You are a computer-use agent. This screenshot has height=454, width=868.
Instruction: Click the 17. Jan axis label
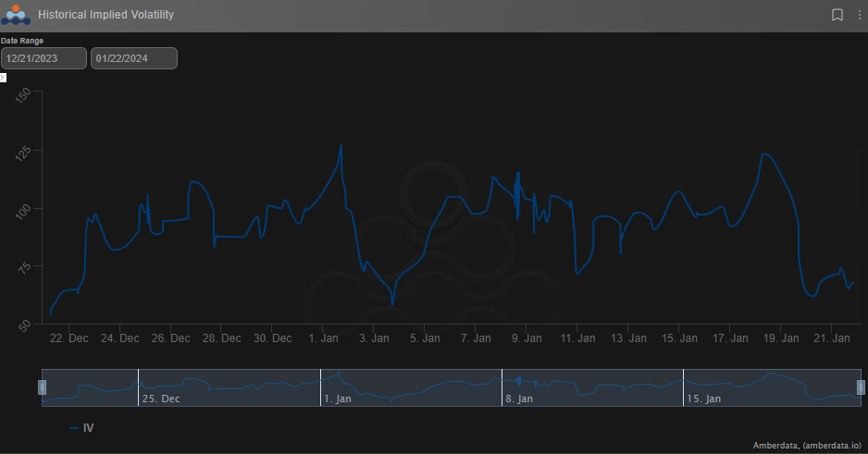click(x=730, y=338)
